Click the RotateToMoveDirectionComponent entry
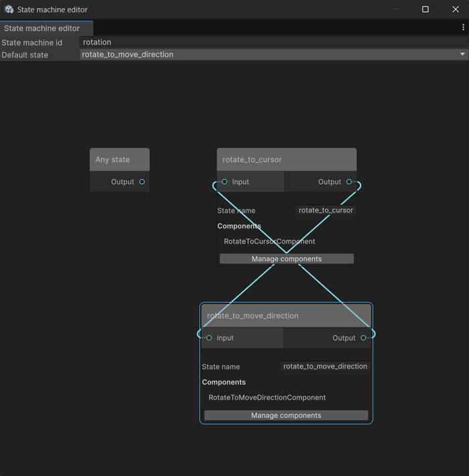The image size is (469, 476). 267,398
